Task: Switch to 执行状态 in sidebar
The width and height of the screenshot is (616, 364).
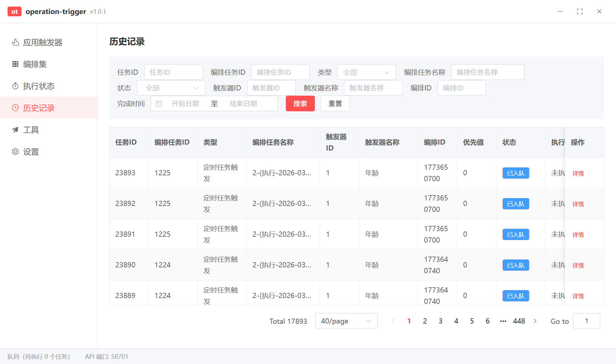Action: (39, 86)
